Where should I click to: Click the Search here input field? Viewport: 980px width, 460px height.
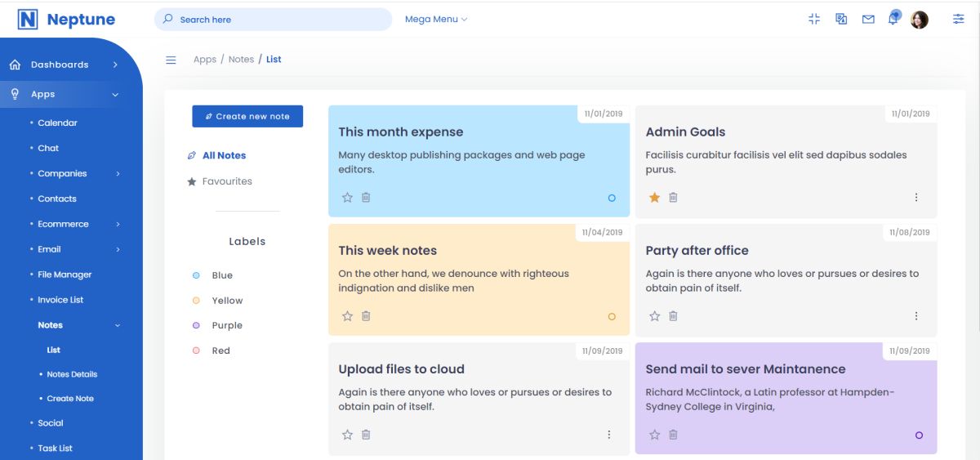(x=273, y=20)
